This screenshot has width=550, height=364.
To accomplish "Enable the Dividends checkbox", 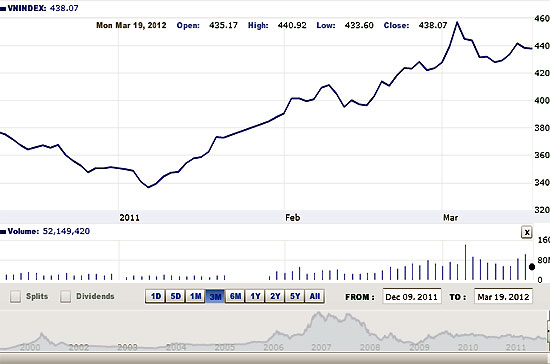I will click(x=66, y=297).
